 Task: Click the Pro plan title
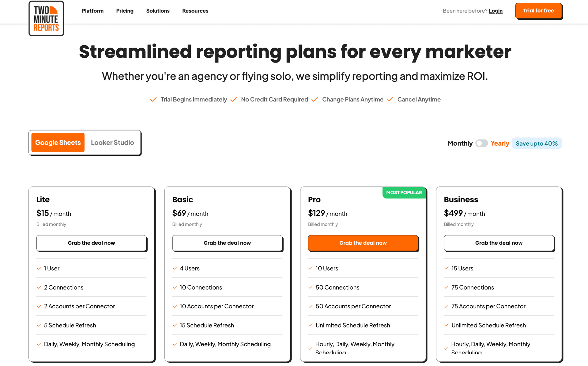tap(314, 200)
